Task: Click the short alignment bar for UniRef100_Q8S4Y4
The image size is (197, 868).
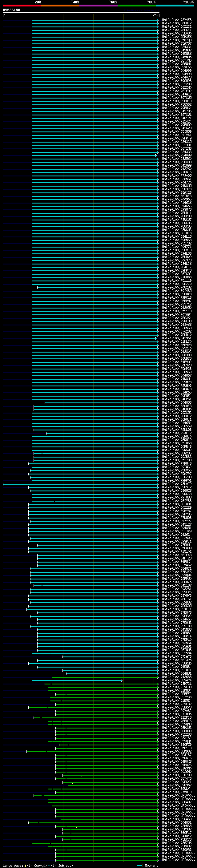Action: [77, 681]
